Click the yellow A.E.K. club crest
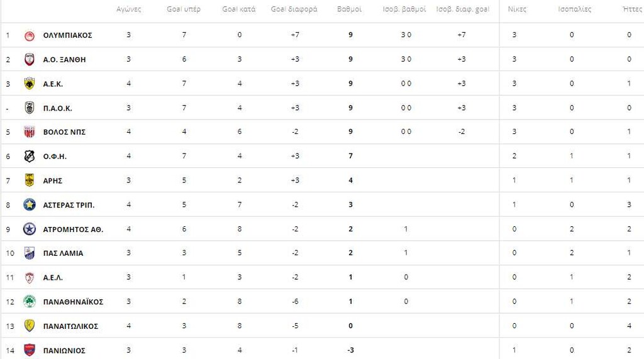The width and height of the screenshot is (644, 359). pyautogui.click(x=29, y=84)
